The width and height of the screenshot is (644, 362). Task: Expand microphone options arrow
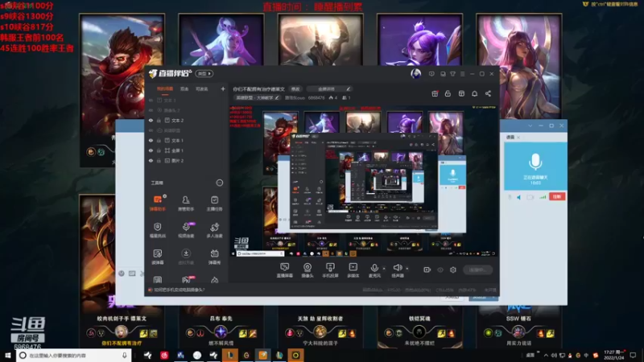[384, 269]
